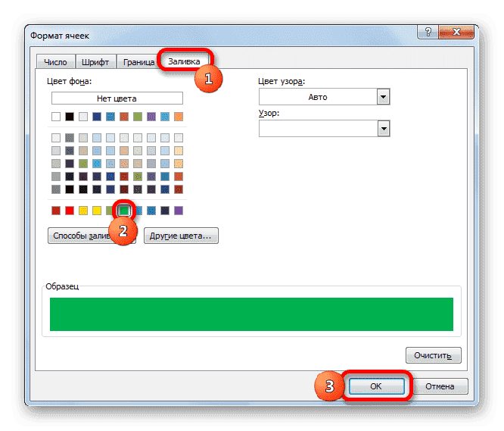Viewport: 504px width, 431px height.
Task: Open the help question mark button
Action: [x=428, y=32]
